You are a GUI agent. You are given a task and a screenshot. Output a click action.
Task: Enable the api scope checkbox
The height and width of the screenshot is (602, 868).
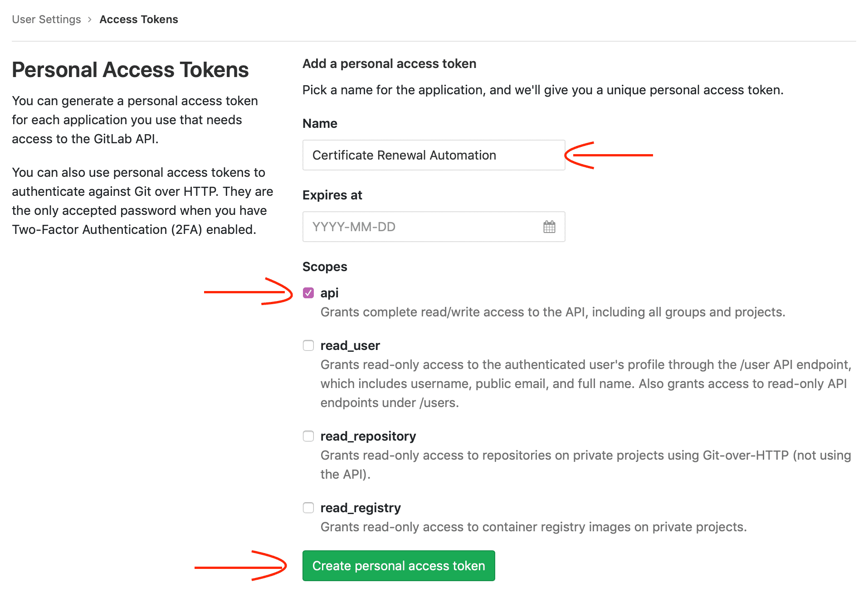(308, 293)
